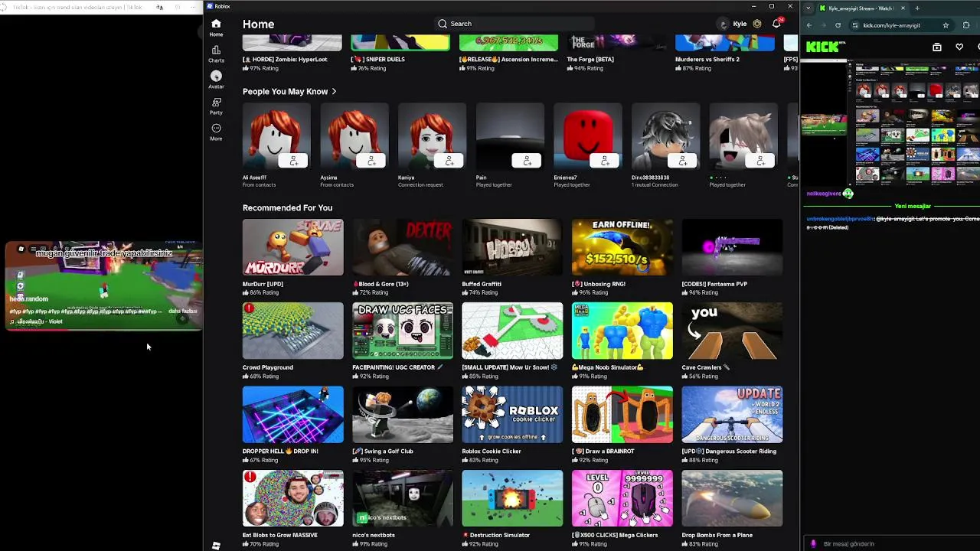Viewport: 980px width, 551px height.
Task: Open the Robux icon beside Kyle
Action: click(757, 24)
